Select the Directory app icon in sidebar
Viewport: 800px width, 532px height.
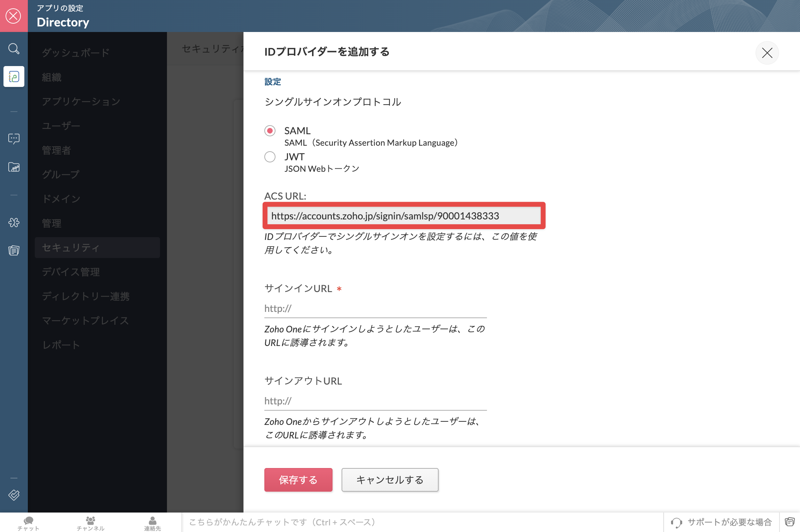14,76
